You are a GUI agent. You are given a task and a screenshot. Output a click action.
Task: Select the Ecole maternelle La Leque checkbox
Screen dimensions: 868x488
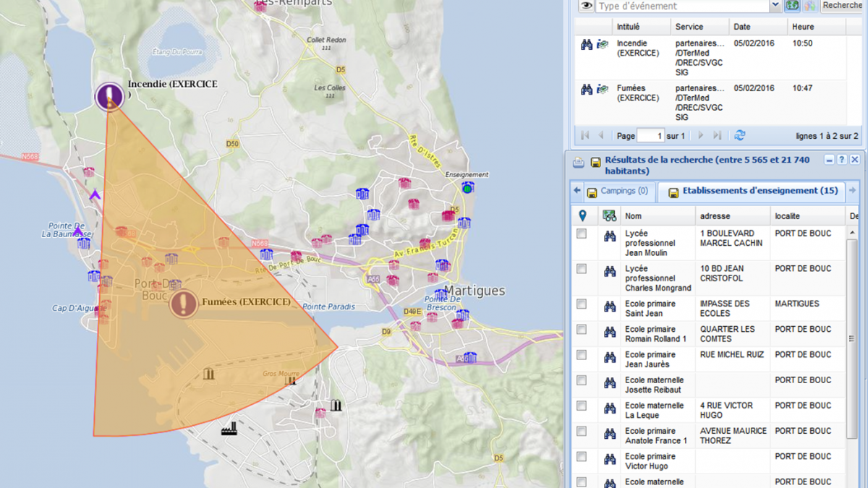click(582, 406)
